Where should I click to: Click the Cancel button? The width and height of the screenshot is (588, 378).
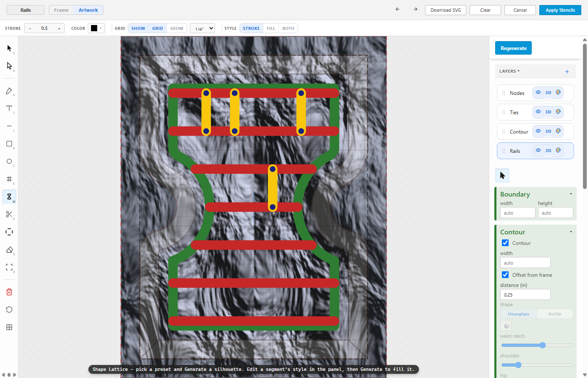[520, 10]
